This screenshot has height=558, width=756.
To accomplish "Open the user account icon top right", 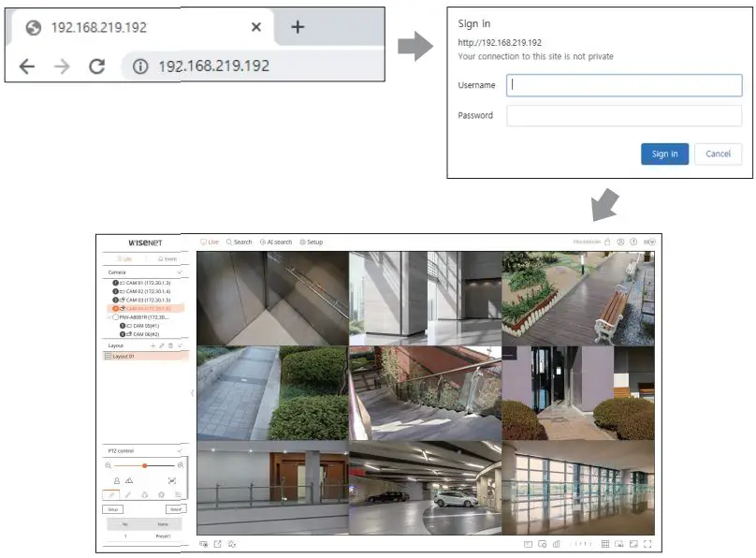I will click(x=622, y=242).
